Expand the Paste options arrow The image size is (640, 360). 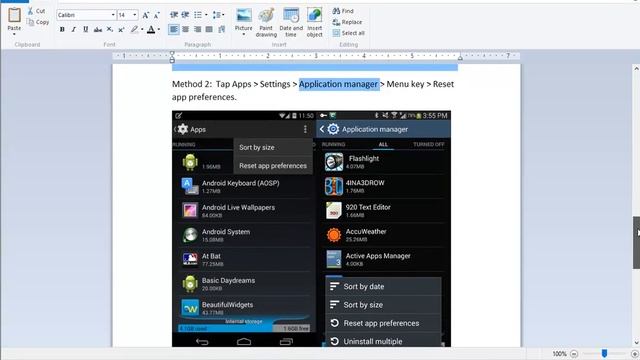click(14, 34)
